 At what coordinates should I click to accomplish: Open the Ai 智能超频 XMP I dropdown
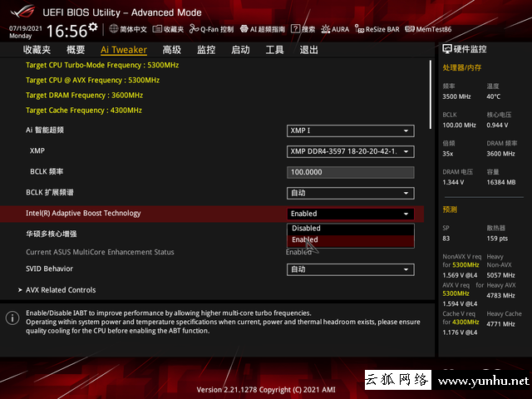[351, 131]
